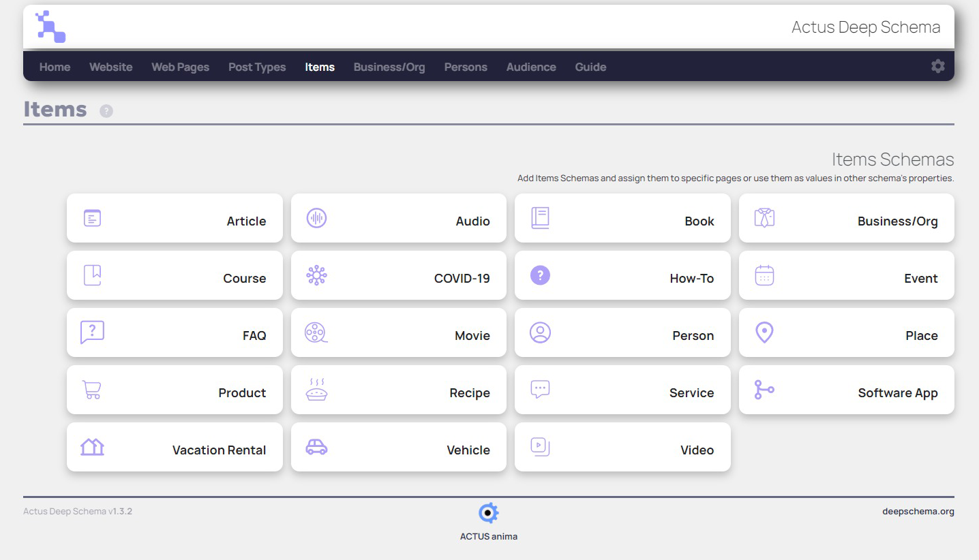This screenshot has width=979, height=560.
Task: Click the COVID-19 virus icon
Action: coord(316,275)
